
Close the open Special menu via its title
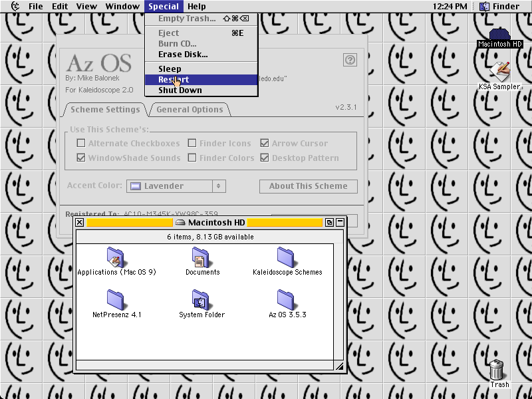coord(164,6)
